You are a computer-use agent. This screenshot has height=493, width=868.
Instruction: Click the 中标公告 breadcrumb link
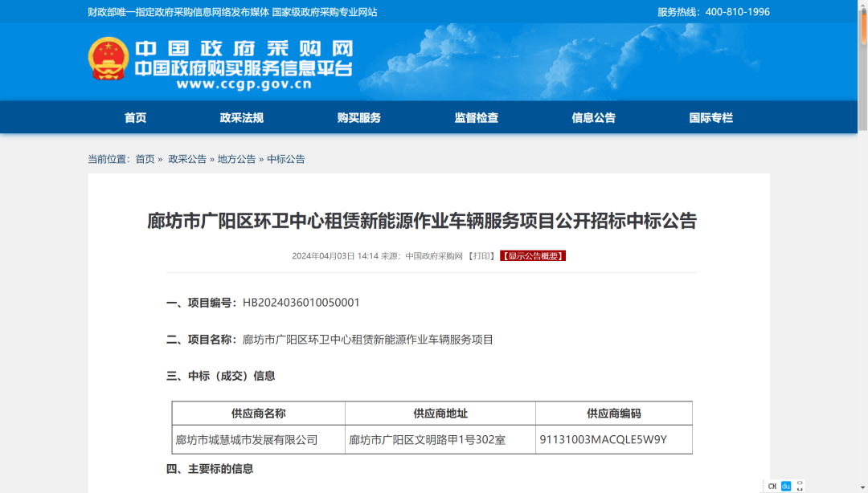[285, 159]
